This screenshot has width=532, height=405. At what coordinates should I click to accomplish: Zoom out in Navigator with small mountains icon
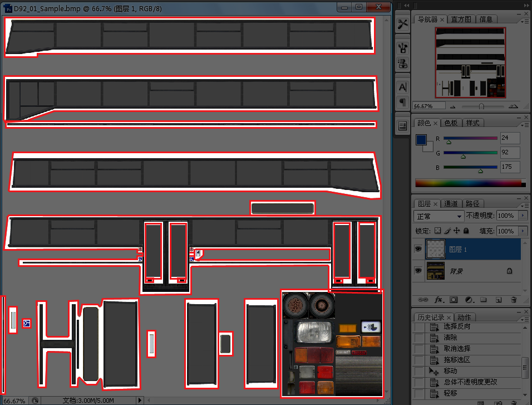(452, 107)
